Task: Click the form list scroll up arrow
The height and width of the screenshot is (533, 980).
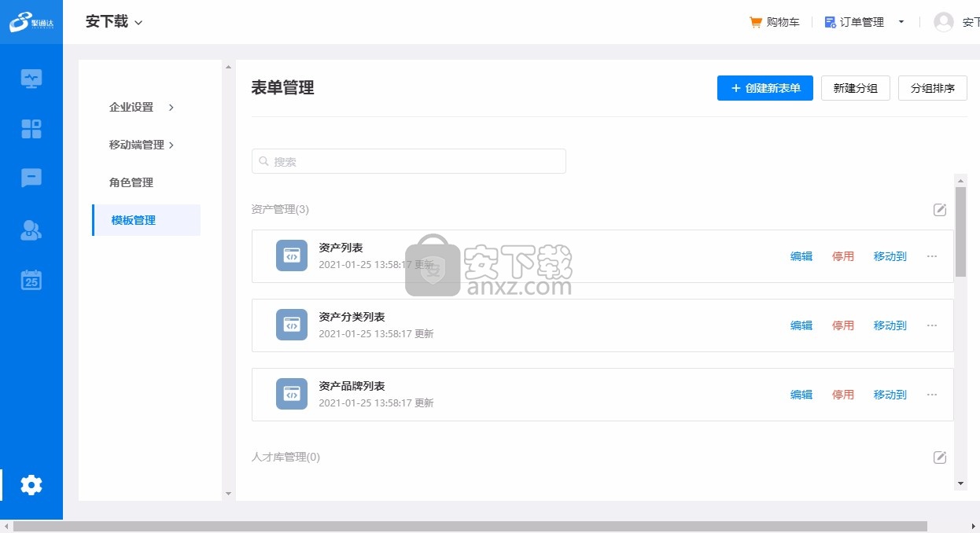Action: (960, 180)
